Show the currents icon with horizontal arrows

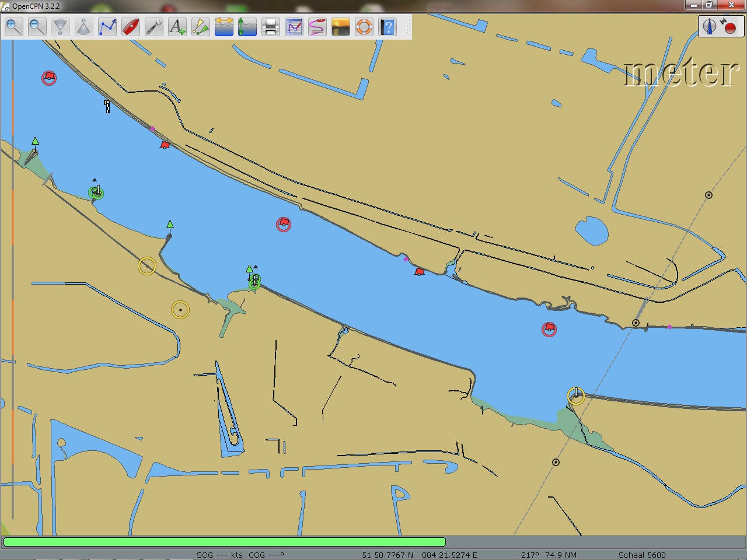pyautogui.click(x=224, y=27)
